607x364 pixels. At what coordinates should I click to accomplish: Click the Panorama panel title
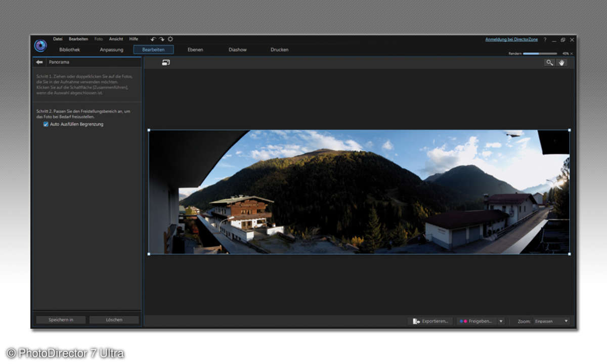[59, 62]
